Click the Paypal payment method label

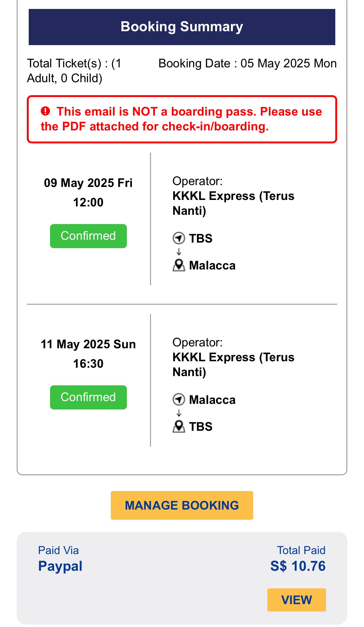tap(60, 566)
